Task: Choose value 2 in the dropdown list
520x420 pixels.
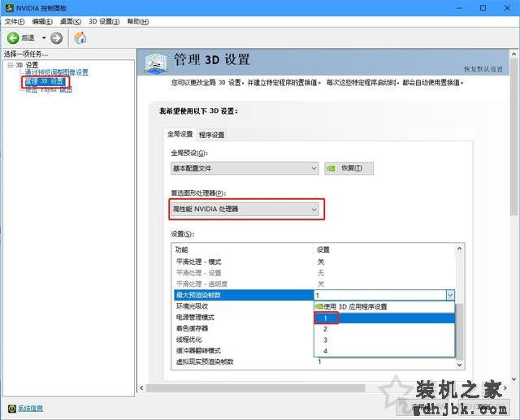Action: tap(384, 329)
